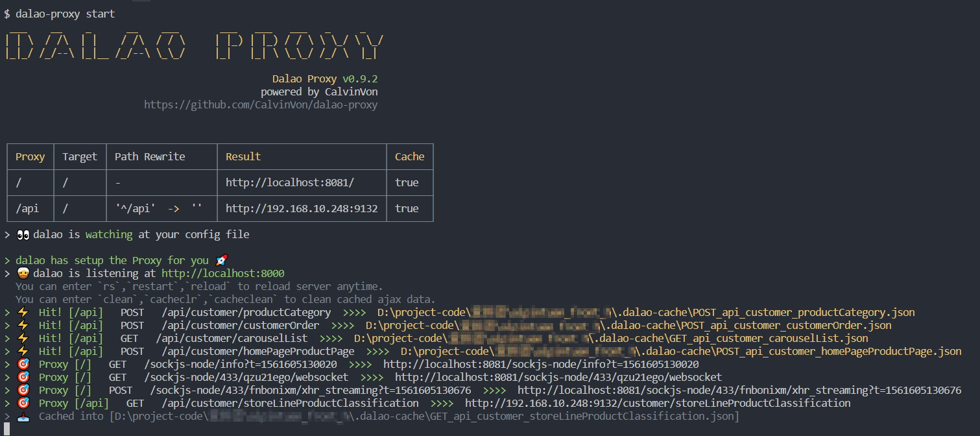Image resolution: width=980 pixels, height=436 pixels.
Task: Click the http://localhost:8081/sockjs-node/info target URL
Action: [541, 364]
